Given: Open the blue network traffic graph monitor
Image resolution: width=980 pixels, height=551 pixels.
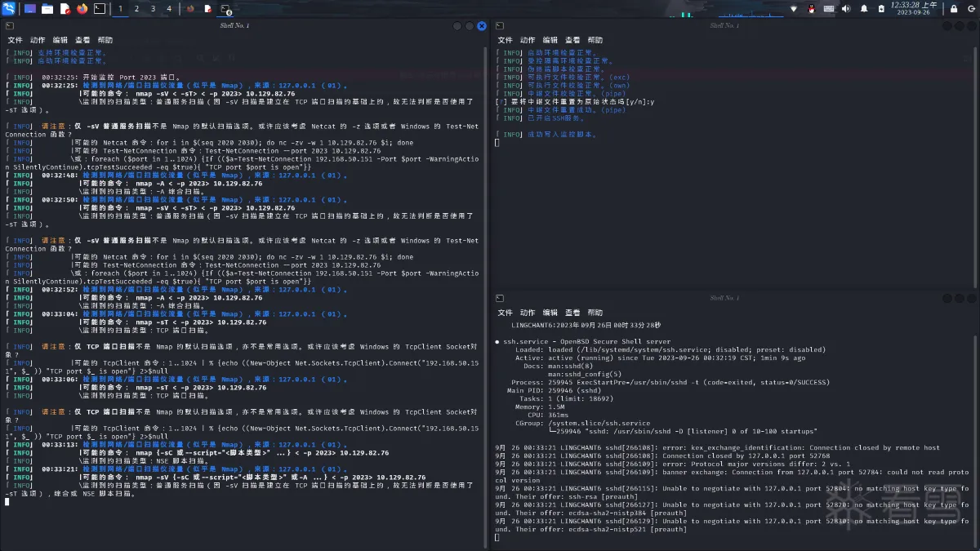Looking at the screenshot, I should tap(751, 12).
